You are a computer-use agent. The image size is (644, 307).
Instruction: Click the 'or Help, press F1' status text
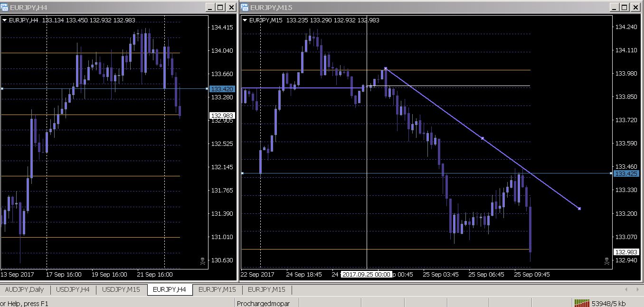pyautogui.click(x=24, y=303)
